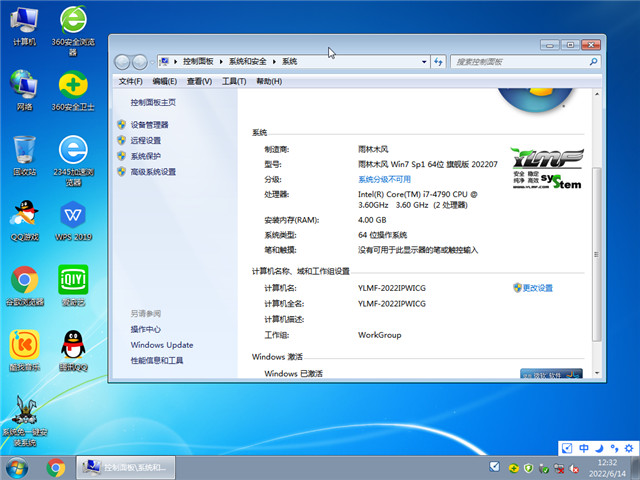Expand the arrow after 控制面板 breadcrumb
This screenshot has height=480, width=640.
pyautogui.click(x=221, y=62)
